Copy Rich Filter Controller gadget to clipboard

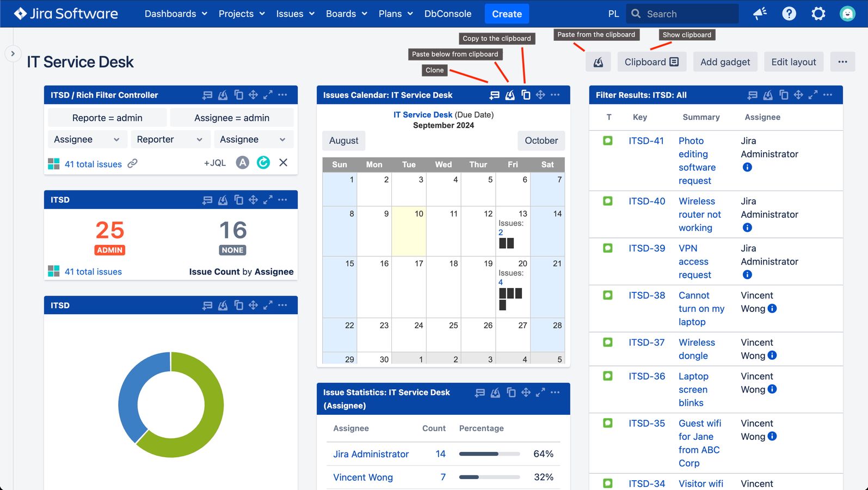pos(238,95)
